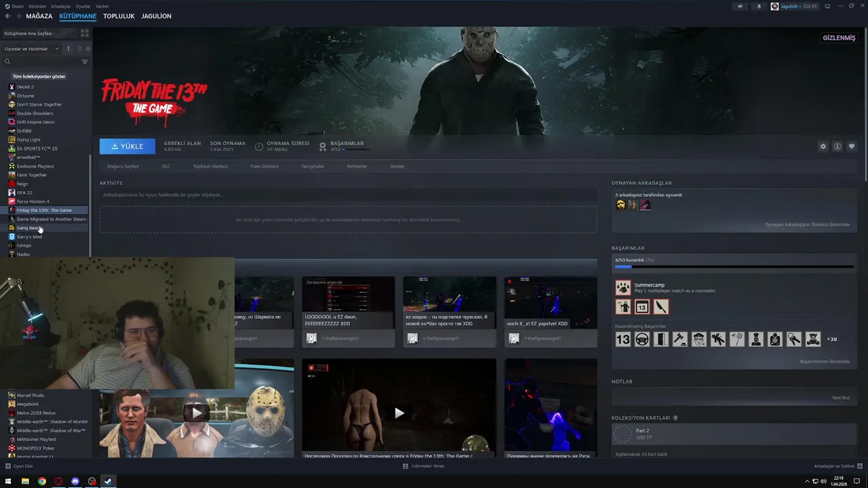This screenshot has width=868, height=488.
Task: Select Marvel Rivals in library list
Action: tap(30, 395)
